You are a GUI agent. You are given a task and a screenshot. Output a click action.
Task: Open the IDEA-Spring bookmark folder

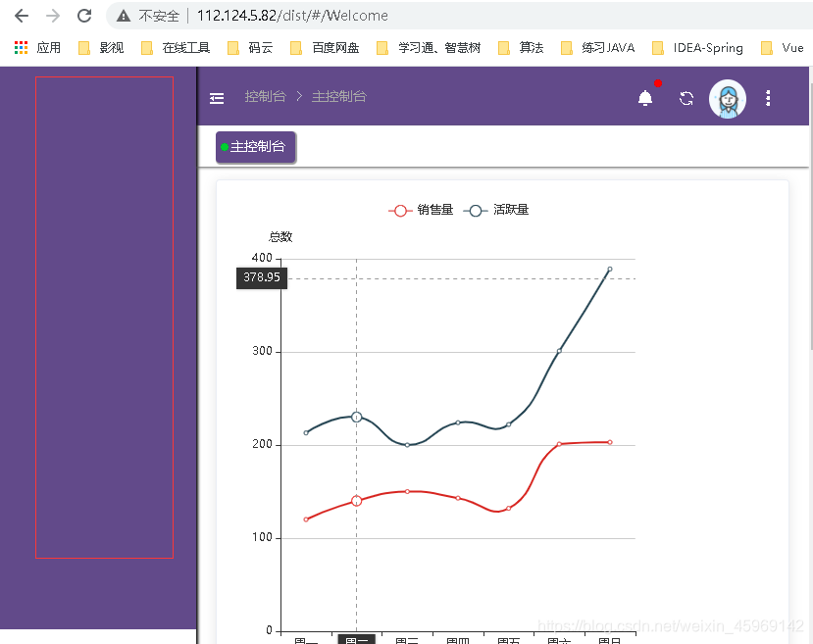point(697,48)
